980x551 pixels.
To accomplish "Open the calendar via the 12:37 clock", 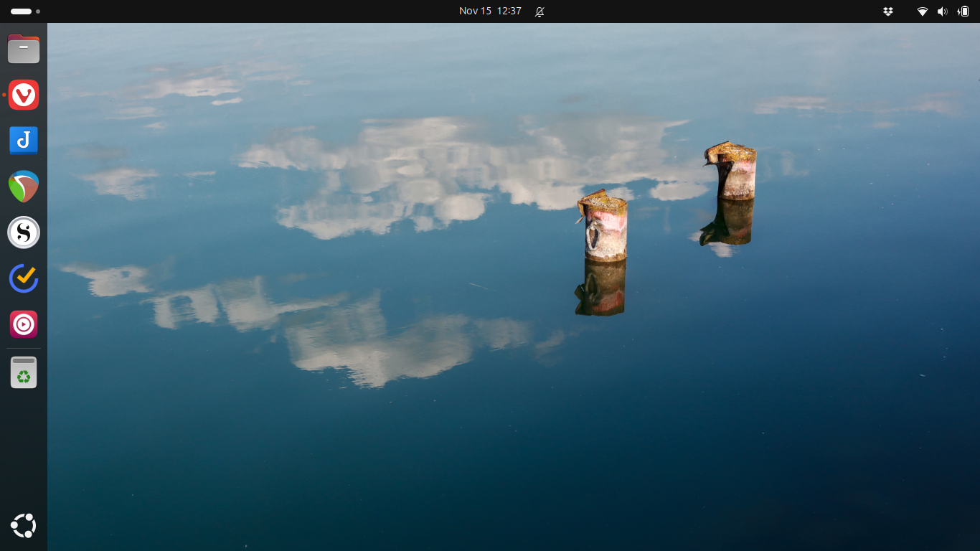I will [509, 11].
